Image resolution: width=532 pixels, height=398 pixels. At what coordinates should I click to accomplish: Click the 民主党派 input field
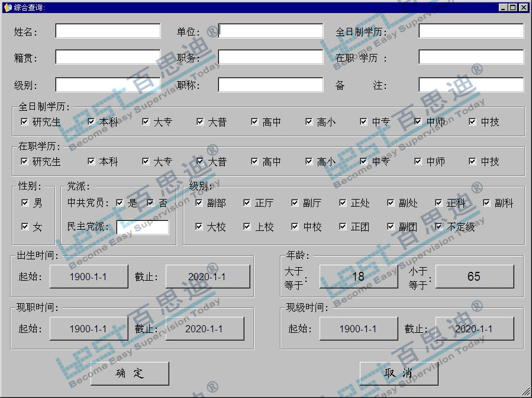143,227
